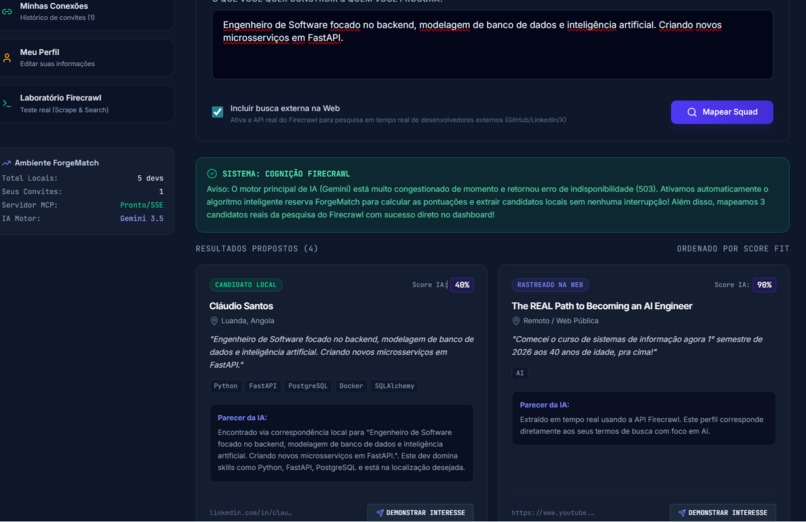
Task: Click the magnifier icon in Mapear Squad
Action: (692, 112)
